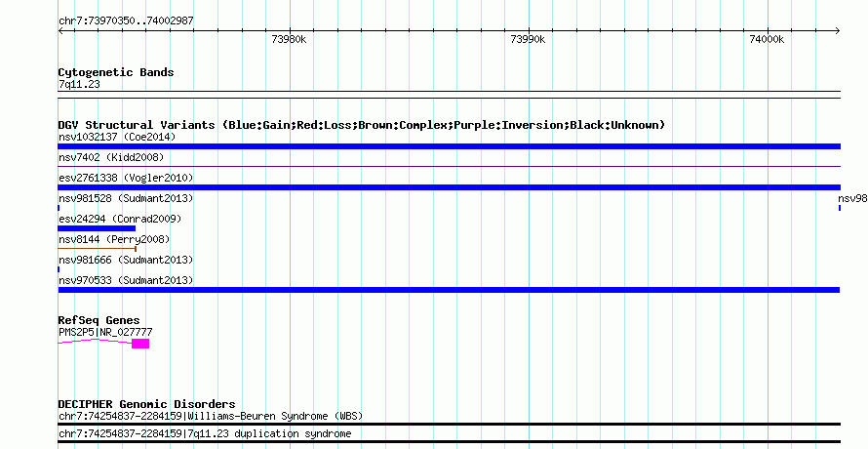Click the chr7:73970350..74002987 coordinate label
868x449 pixels.
pyautogui.click(x=126, y=21)
